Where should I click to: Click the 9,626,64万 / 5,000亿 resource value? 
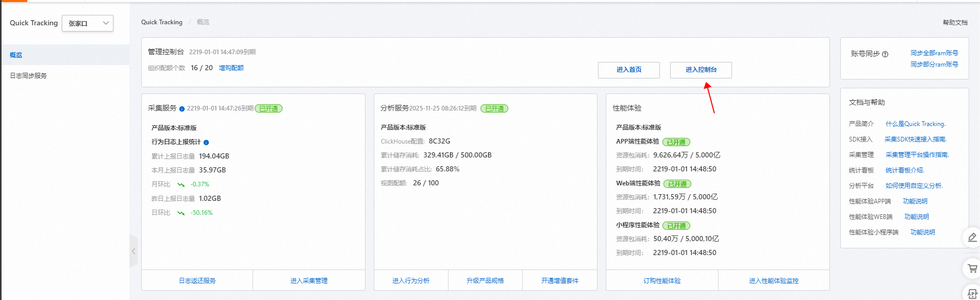point(687,155)
